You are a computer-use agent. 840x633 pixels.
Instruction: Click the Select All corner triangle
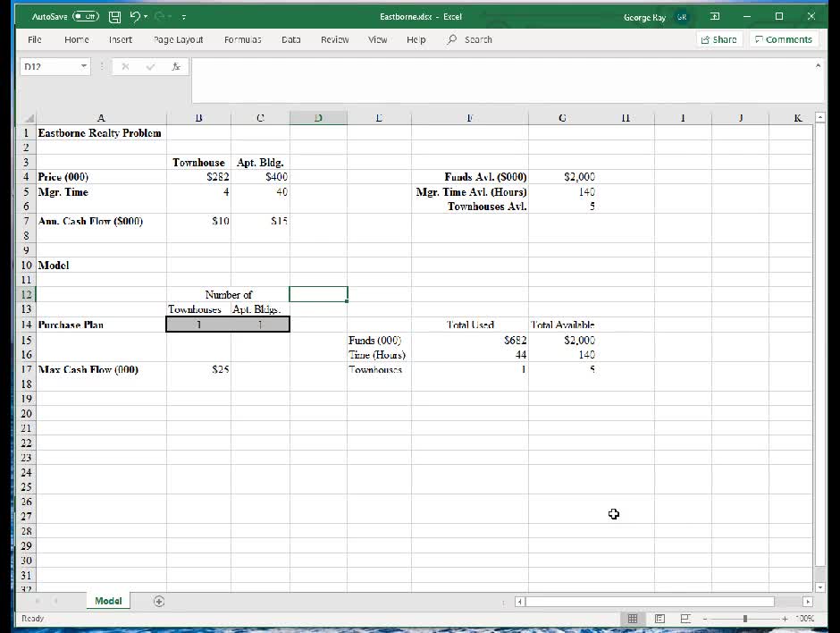(29, 118)
